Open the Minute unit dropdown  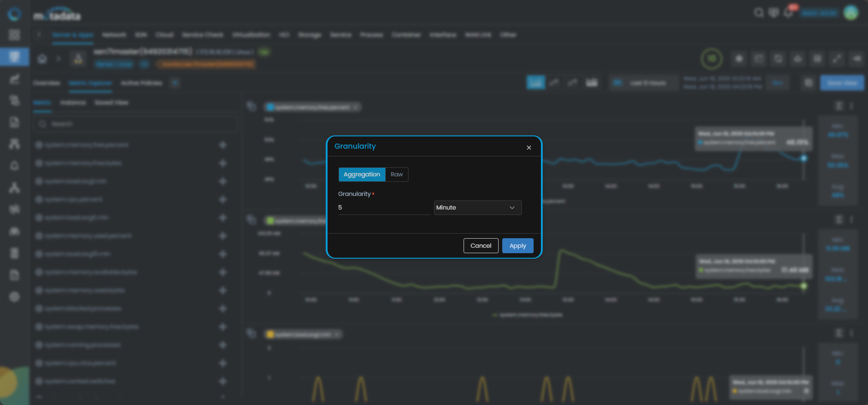(x=478, y=208)
